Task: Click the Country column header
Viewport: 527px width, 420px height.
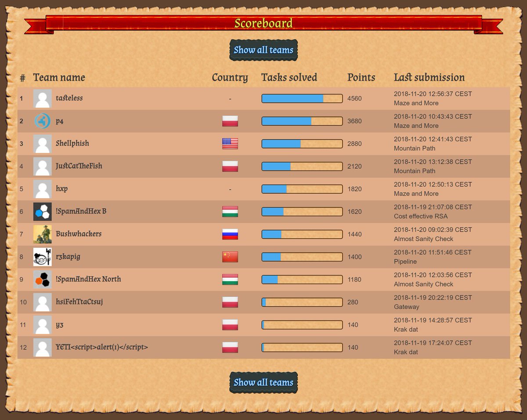Action: click(x=230, y=78)
